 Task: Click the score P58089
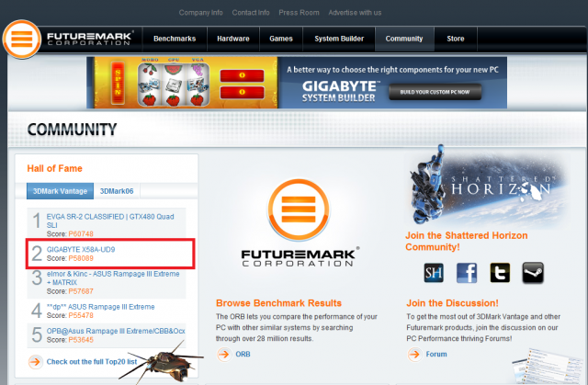81,258
